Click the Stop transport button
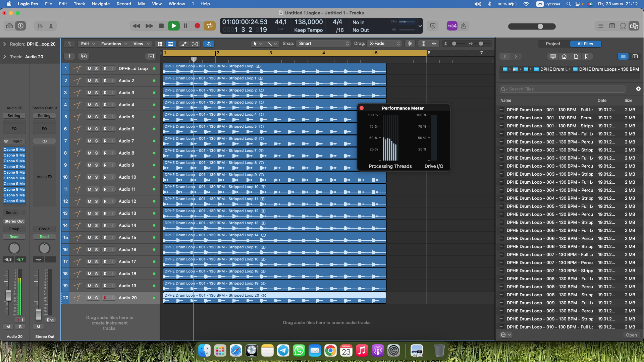Image resolution: width=644 pixels, height=362 pixels. 161,26
